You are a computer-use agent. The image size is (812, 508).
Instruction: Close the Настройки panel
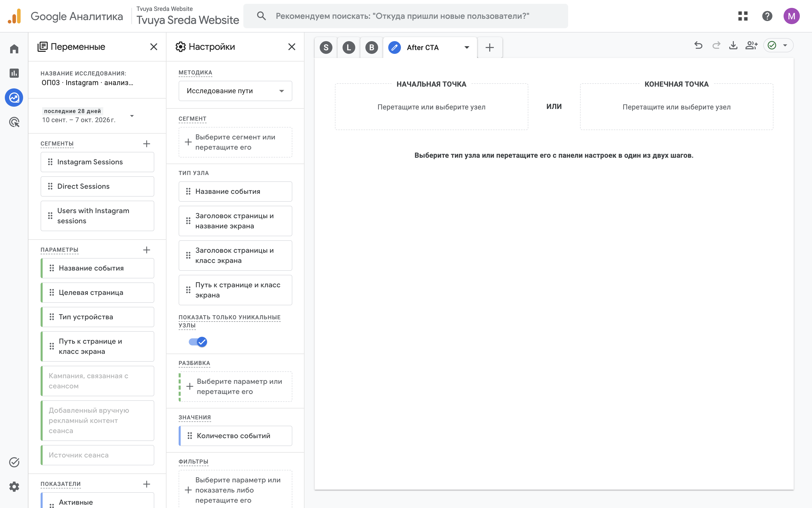pos(292,47)
